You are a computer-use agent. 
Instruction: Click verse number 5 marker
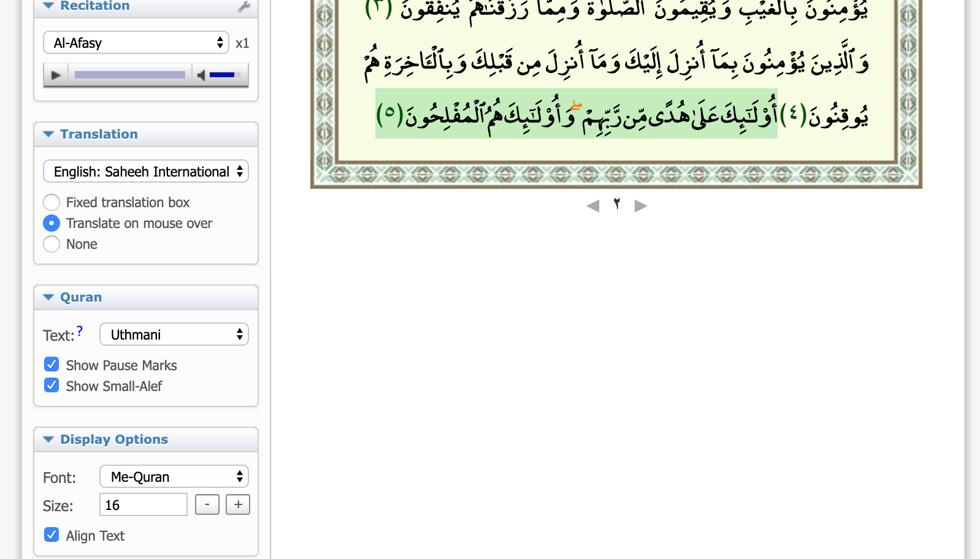pos(389,115)
